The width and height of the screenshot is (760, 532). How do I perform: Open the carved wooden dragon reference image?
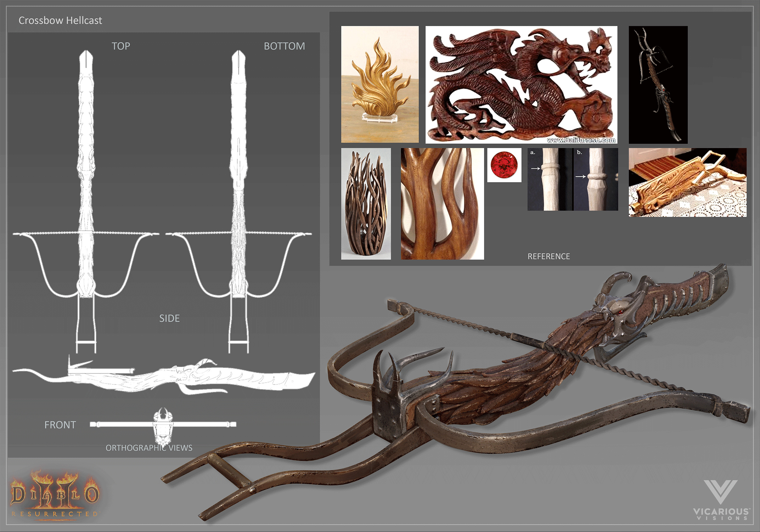pos(521,85)
